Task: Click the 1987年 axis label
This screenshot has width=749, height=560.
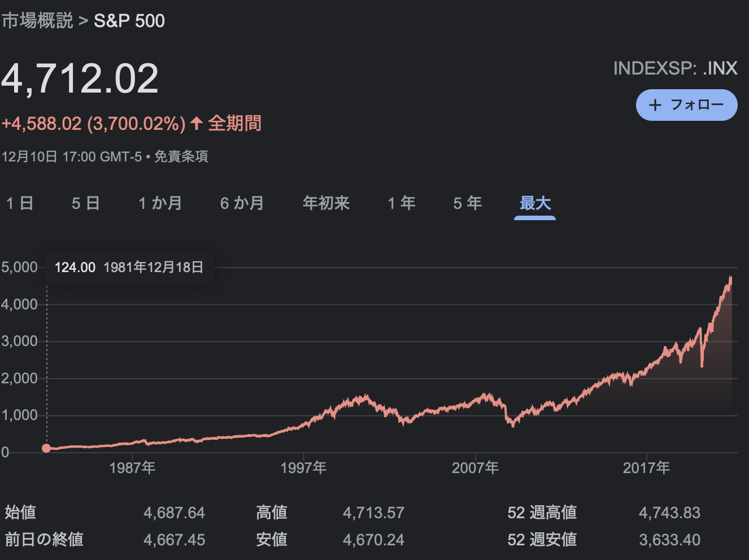Action: pyautogui.click(x=132, y=467)
